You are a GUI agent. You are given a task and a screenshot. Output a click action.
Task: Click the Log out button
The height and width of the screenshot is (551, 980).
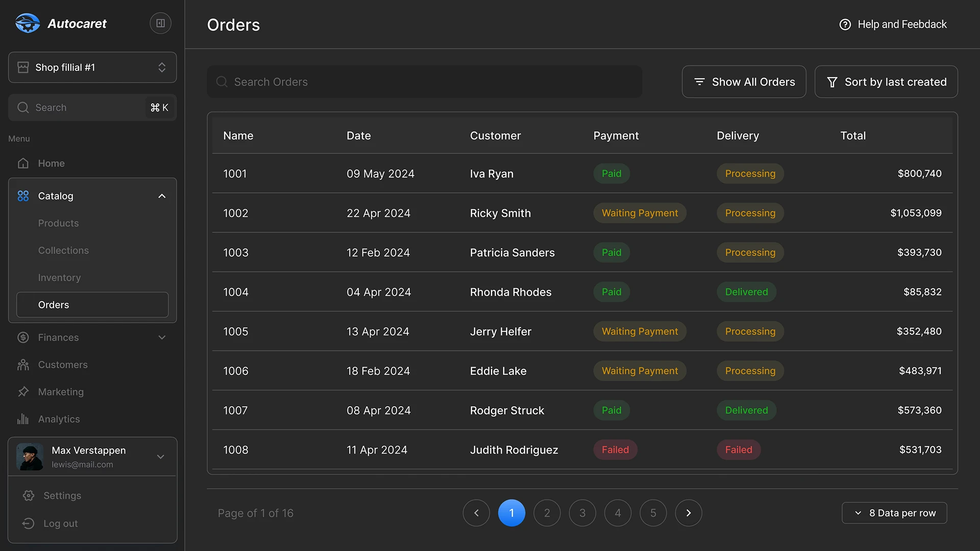coord(60,523)
